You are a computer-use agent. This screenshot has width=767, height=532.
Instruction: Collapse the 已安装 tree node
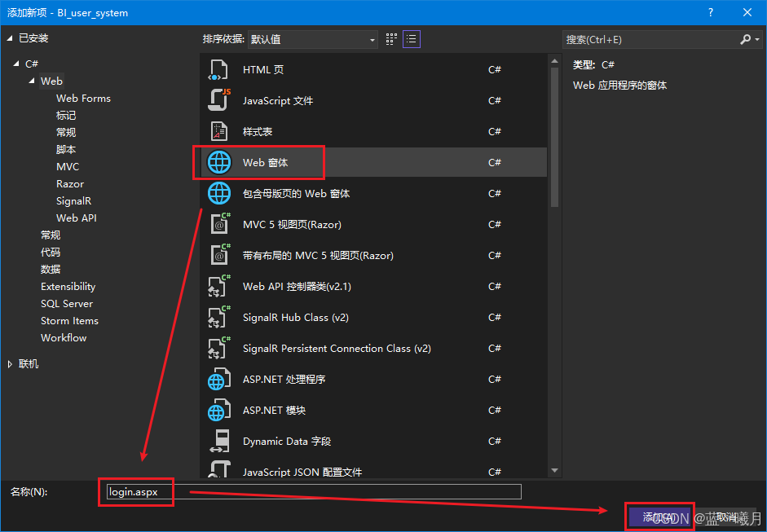click(x=10, y=38)
